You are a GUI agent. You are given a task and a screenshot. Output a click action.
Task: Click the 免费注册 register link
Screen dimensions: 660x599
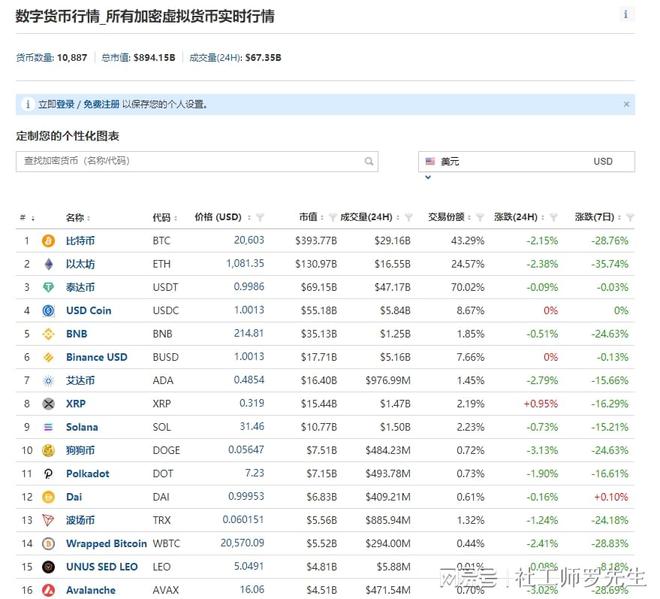(101, 104)
